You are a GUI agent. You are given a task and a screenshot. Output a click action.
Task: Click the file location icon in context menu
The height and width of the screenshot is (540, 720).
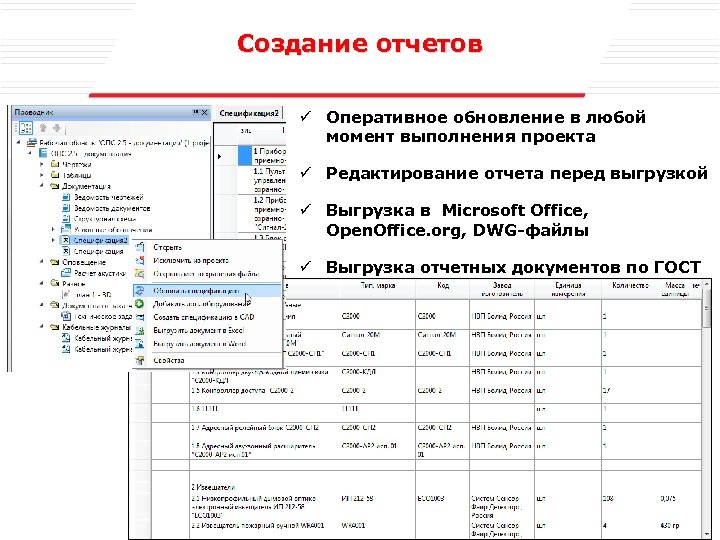click(x=140, y=274)
